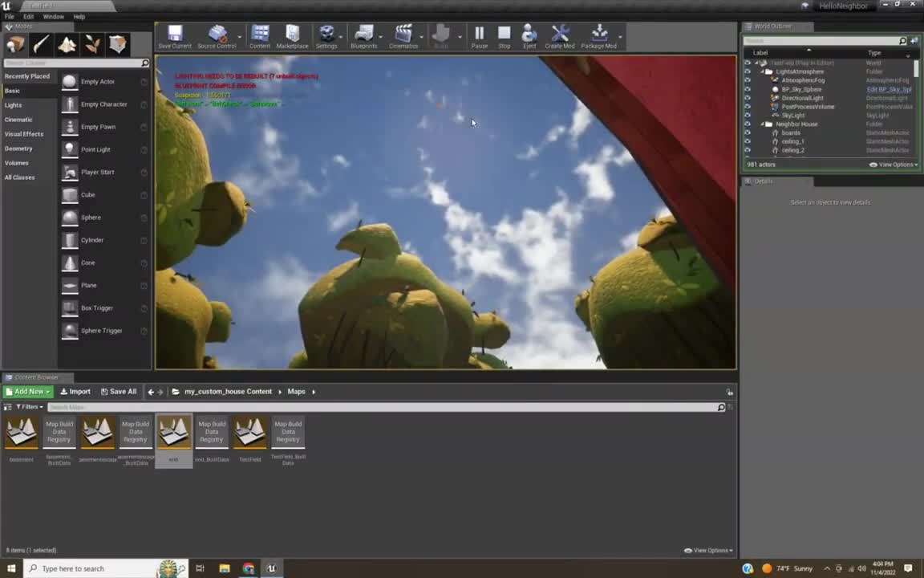Select the Paint mode brush icon
Image resolution: width=924 pixels, height=578 pixels.
coord(41,44)
